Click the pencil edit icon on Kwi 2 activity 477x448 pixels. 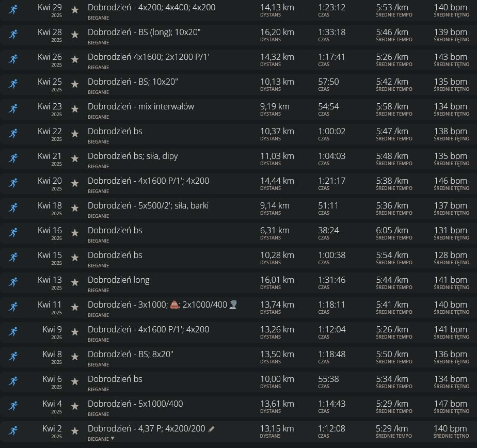click(x=211, y=429)
